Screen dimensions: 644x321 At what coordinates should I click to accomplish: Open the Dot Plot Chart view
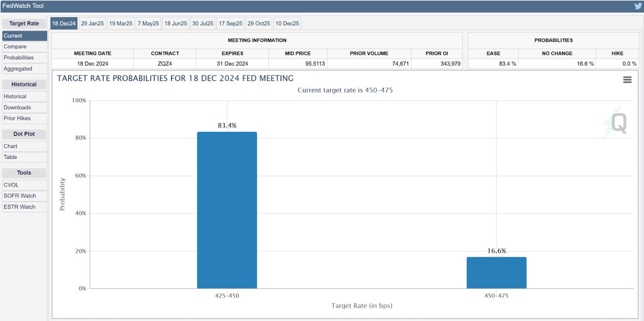coord(10,146)
